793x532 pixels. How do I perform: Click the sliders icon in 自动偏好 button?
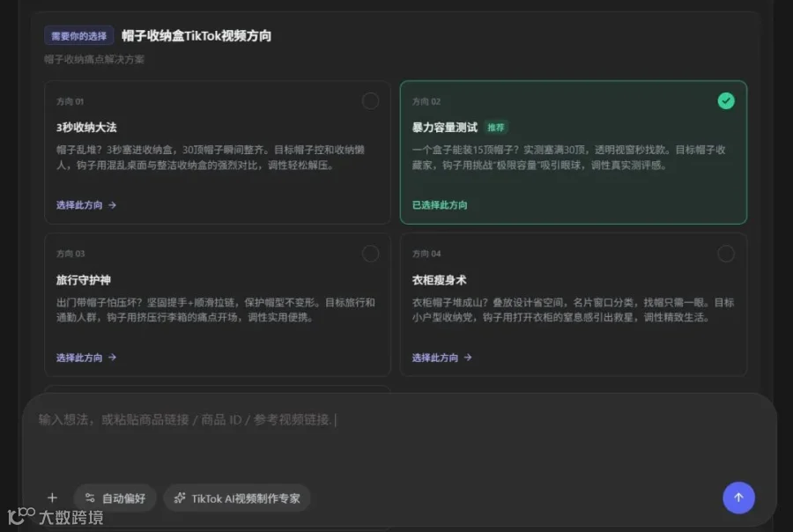coord(90,499)
